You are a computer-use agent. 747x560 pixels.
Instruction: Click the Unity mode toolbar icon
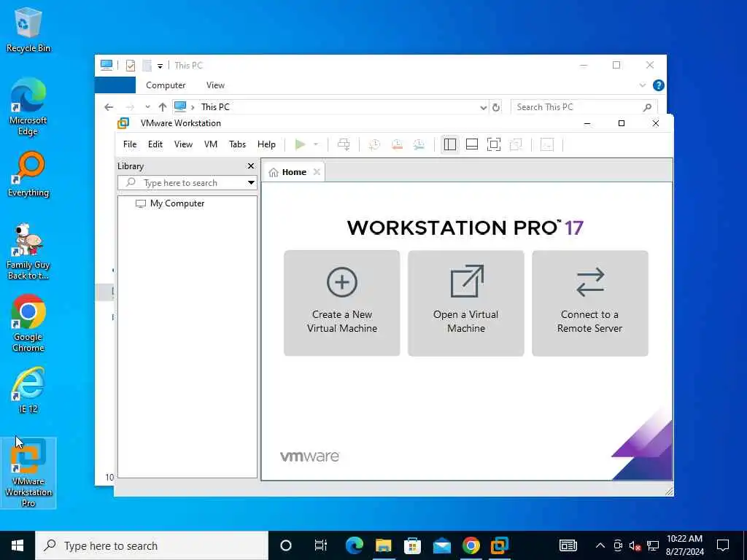[516, 144]
